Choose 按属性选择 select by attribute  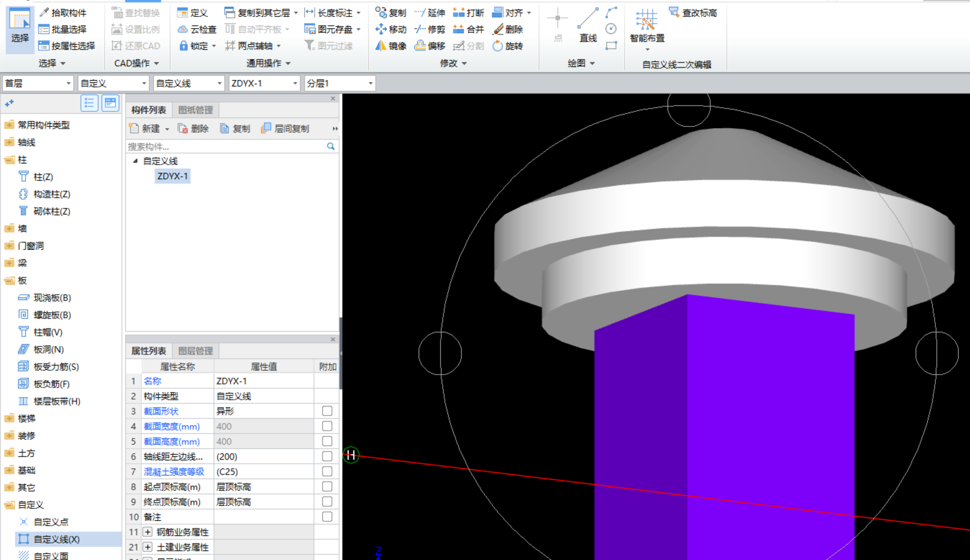(x=67, y=46)
